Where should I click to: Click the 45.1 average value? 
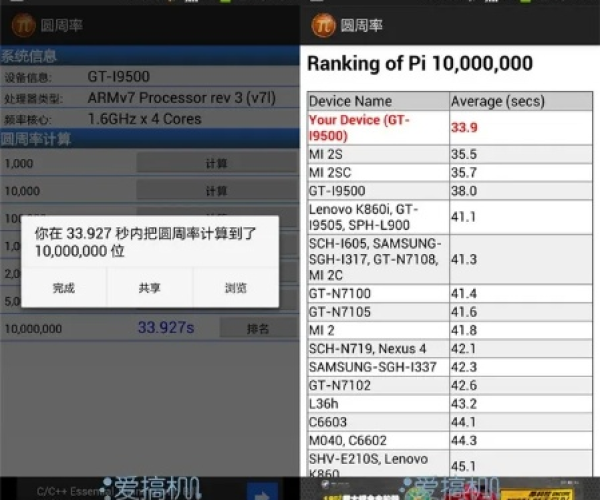pos(464,466)
